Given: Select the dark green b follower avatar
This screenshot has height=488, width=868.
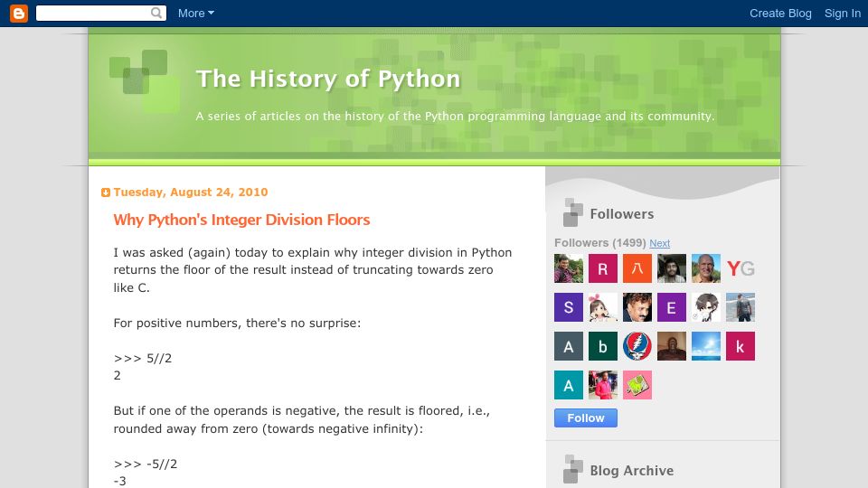Looking at the screenshot, I should (603, 346).
